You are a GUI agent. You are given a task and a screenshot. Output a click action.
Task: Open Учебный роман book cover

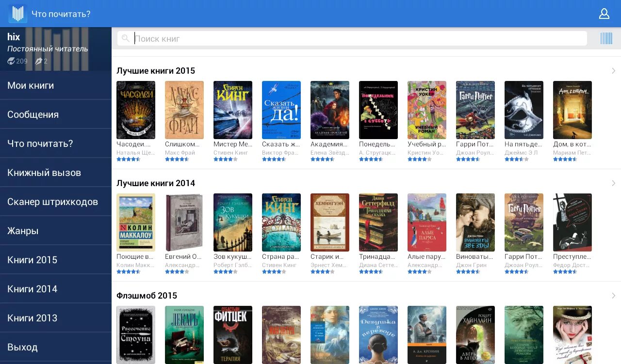(x=427, y=110)
